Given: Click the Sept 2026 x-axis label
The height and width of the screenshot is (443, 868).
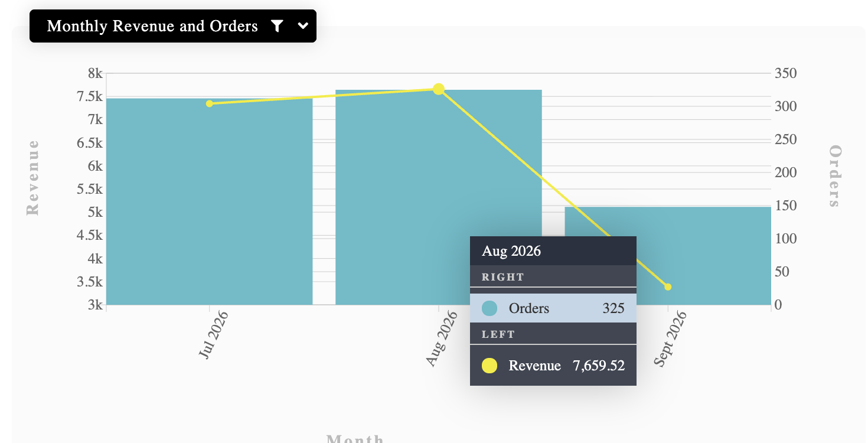Looking at the screenshot, I should [670, 339].
